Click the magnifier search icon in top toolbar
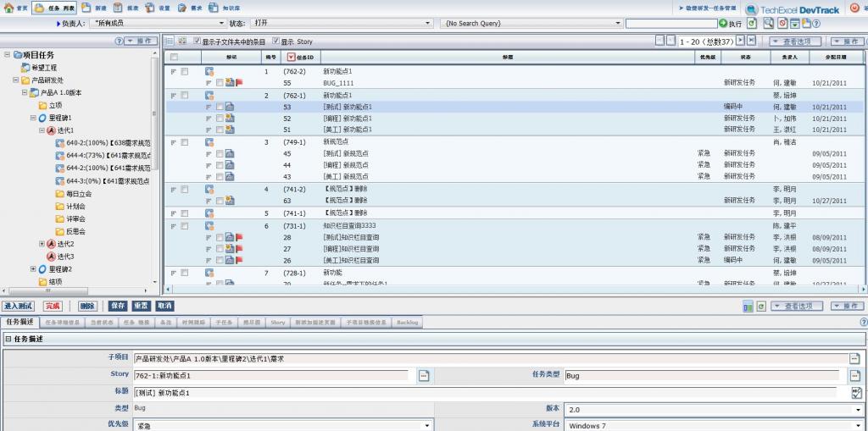The height and width of the screenshot is (431, 868). (x=768, y=24)
